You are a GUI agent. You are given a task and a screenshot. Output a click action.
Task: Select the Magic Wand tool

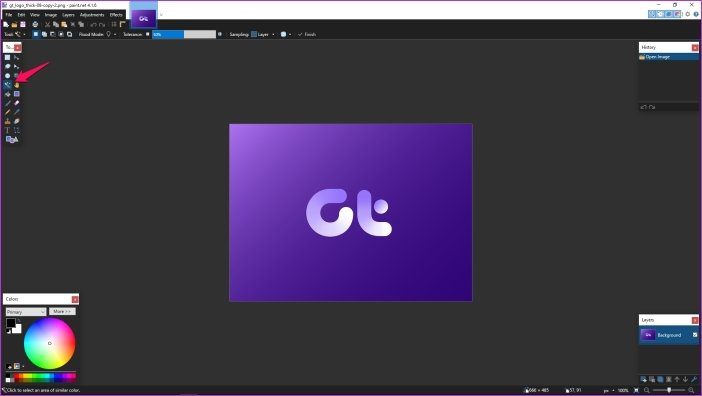pos(8,85)
